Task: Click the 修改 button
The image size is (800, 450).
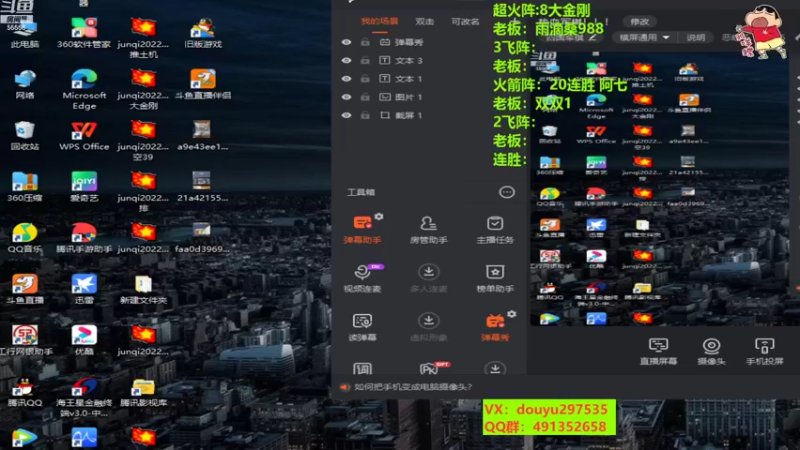Action: [639, 21]
